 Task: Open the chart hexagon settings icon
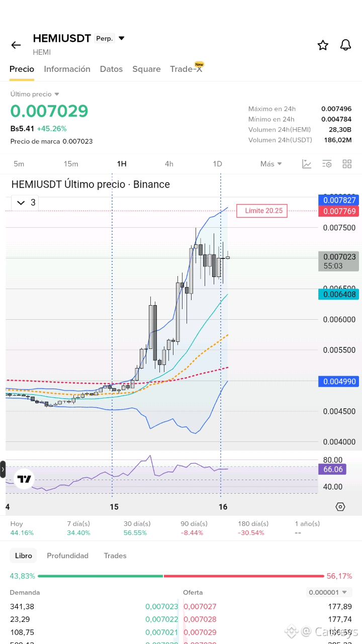(340, 506)
